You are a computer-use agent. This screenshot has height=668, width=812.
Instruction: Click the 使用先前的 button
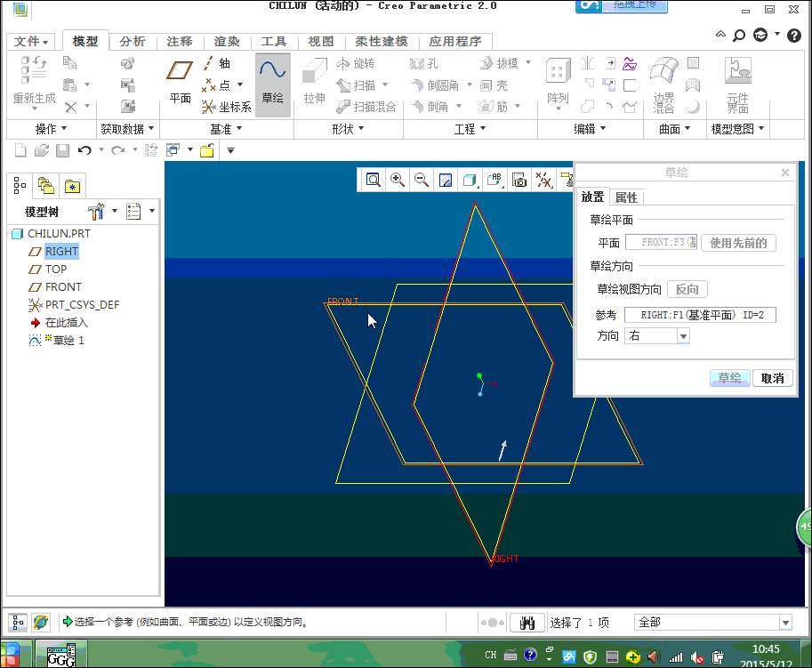point(738,243)
